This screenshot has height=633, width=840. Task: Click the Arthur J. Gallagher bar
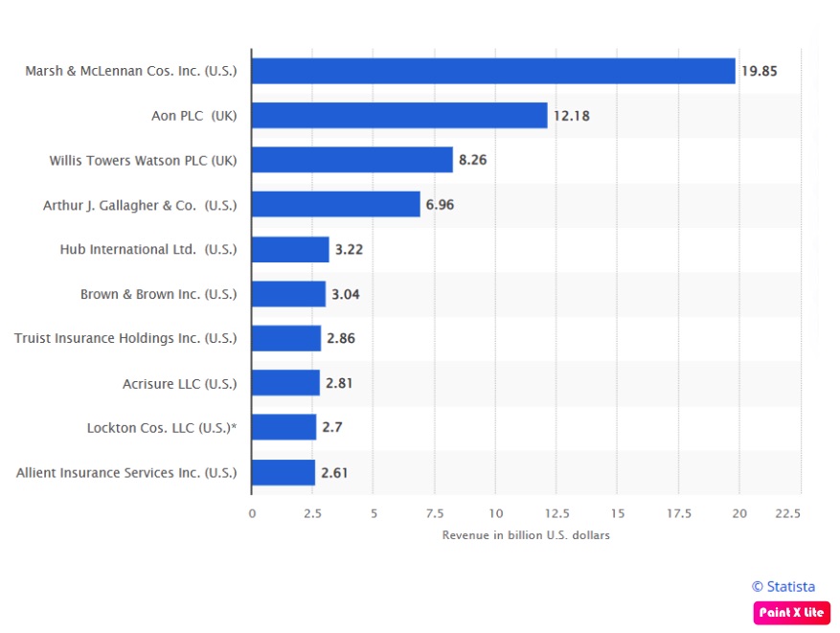[x=336, y=204]
